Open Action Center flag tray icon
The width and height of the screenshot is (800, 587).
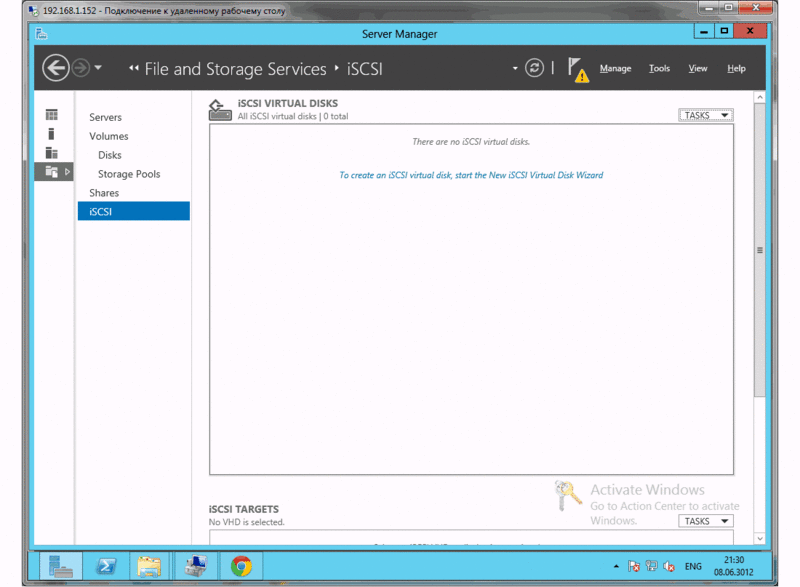(634, 566)
